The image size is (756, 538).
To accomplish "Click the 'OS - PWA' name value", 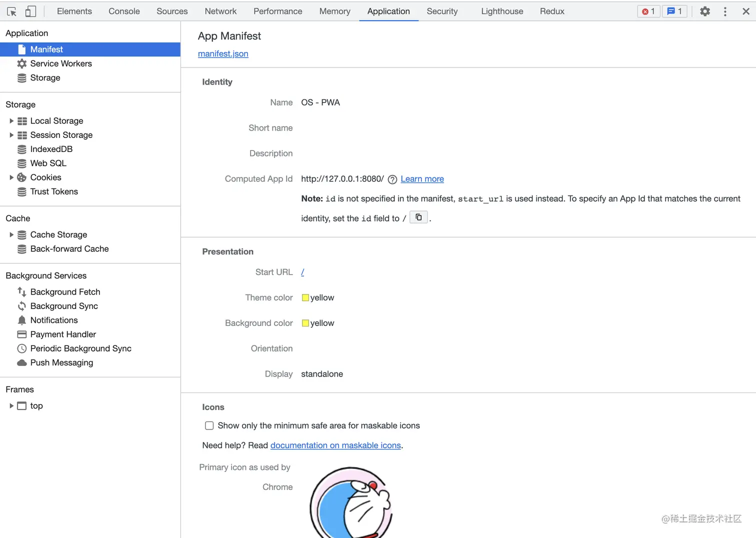I will [x=320, y=102].
